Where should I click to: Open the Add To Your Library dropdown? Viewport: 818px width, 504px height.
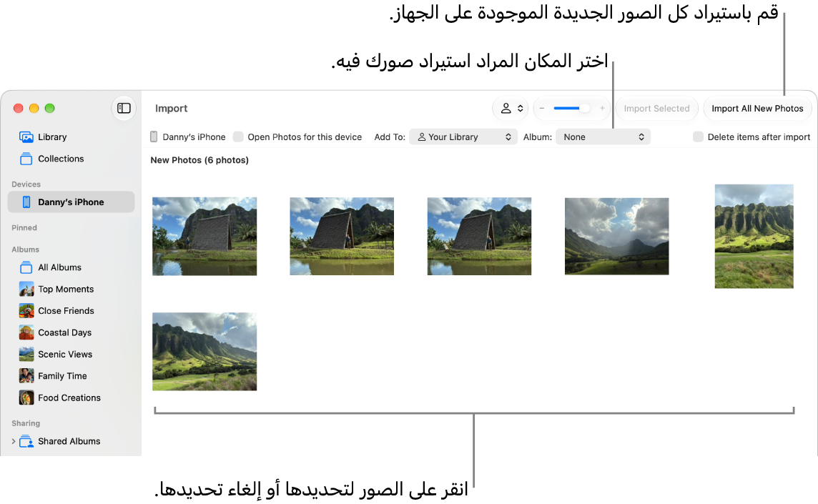pos(463,137)
